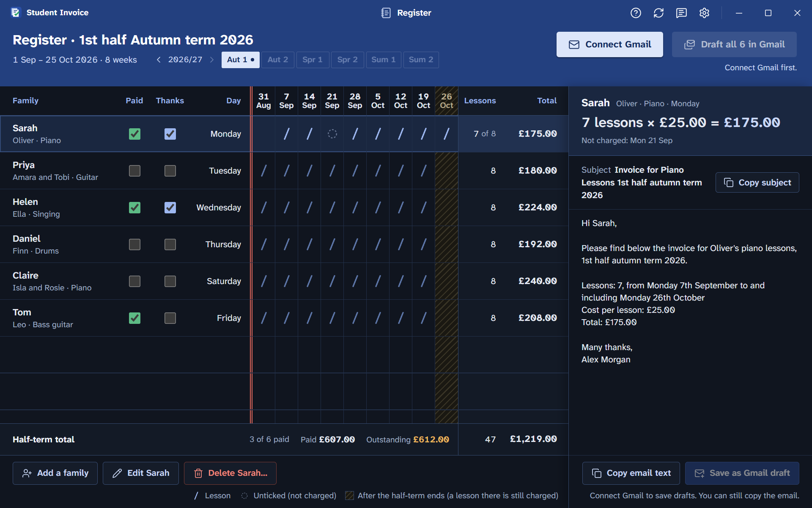
Task: Untick Paid checkbox for Helen
Action: tap(134, 207)
